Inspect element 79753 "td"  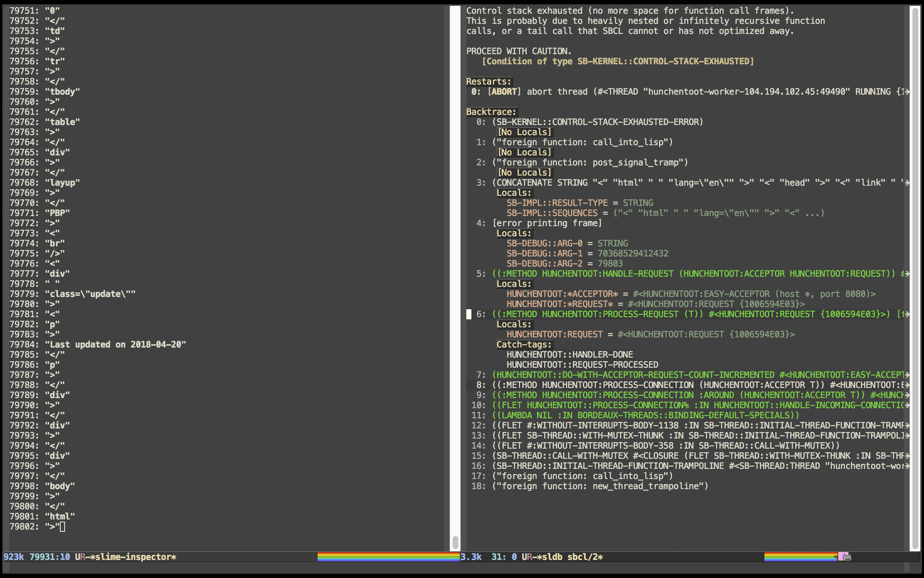tap(55, 31)
